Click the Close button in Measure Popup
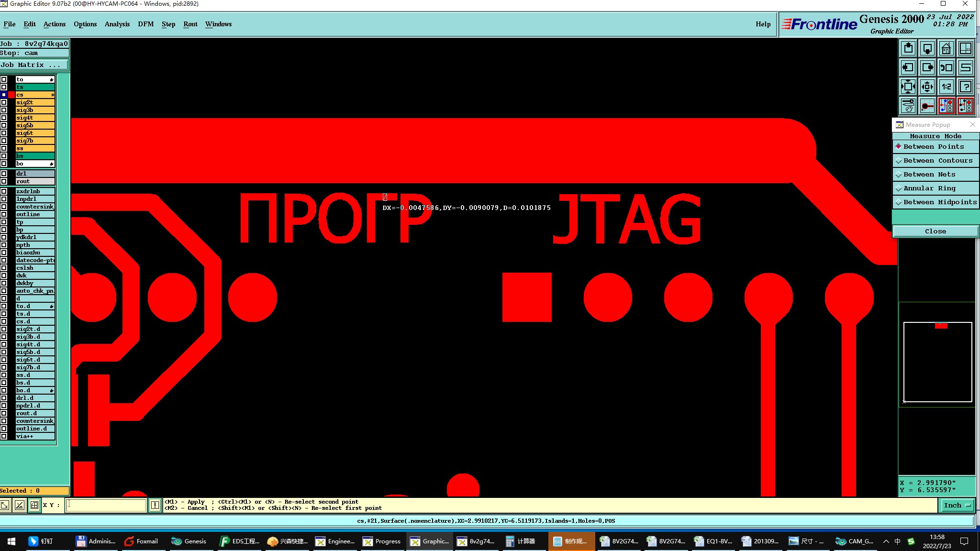This screenshot has height=551, width=980. pos(935,231)
